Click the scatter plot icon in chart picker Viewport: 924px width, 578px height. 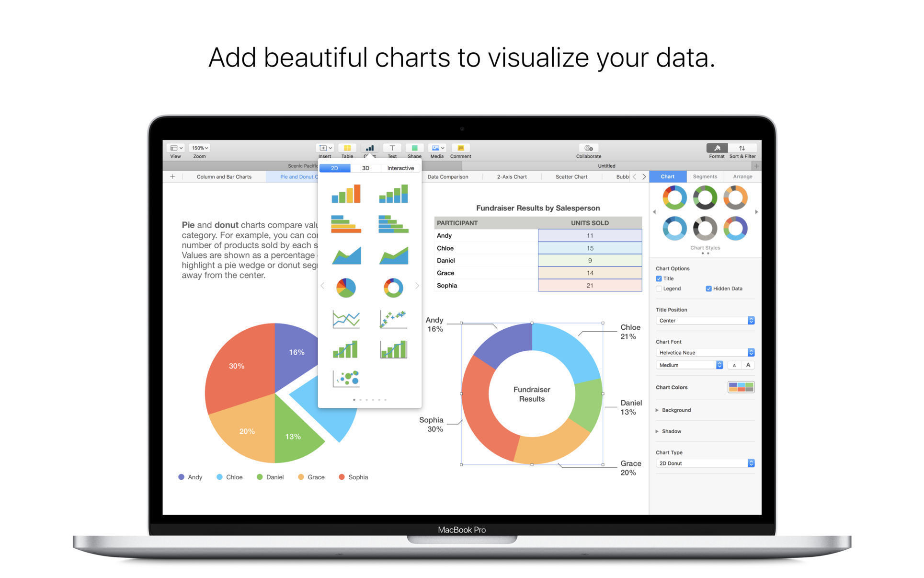[394, 319]
